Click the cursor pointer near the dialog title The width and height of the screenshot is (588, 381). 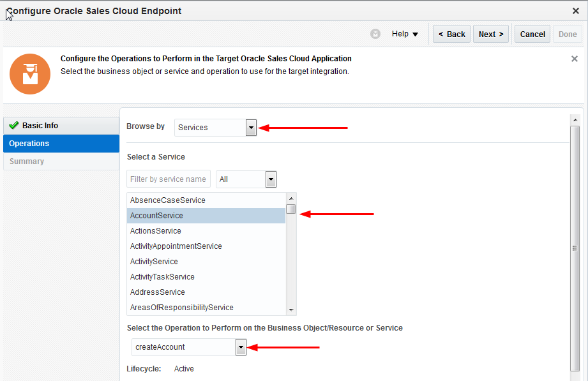[x=8, y=13]
